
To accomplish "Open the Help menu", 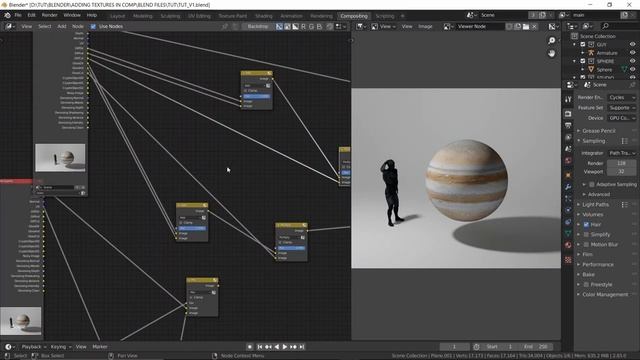I will (92, 15).
